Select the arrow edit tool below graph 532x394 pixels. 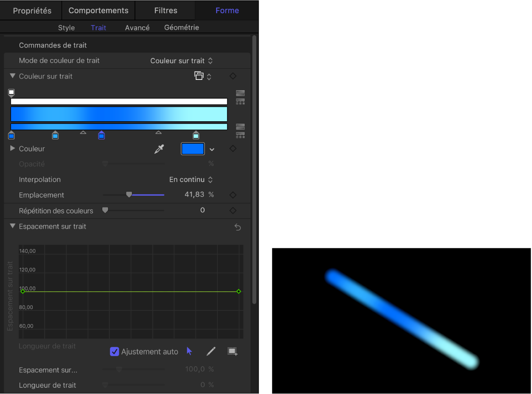(x=190, y=351)
